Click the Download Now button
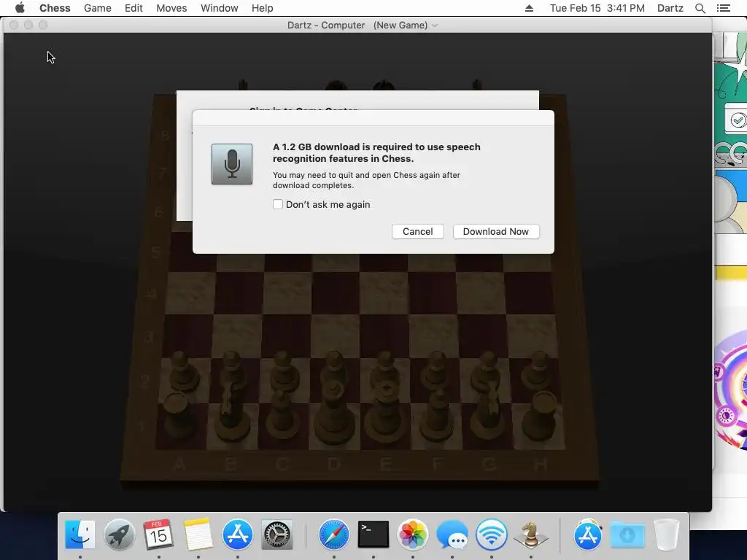The image size is (747, 560). click(496, 231)
